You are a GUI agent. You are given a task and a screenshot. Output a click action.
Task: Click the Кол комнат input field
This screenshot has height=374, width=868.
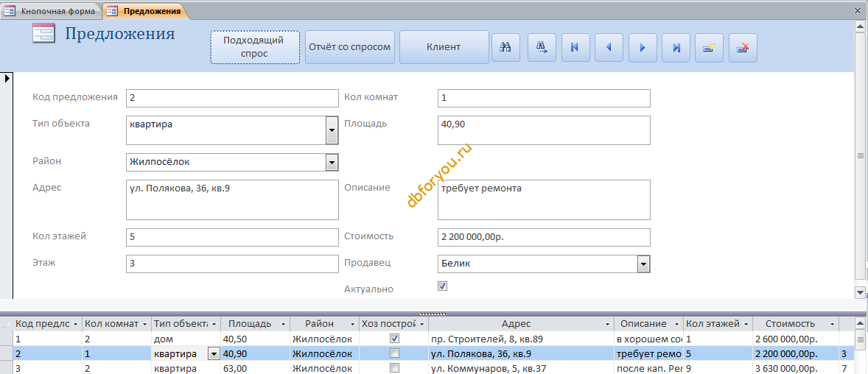click(x=544, y=98)
